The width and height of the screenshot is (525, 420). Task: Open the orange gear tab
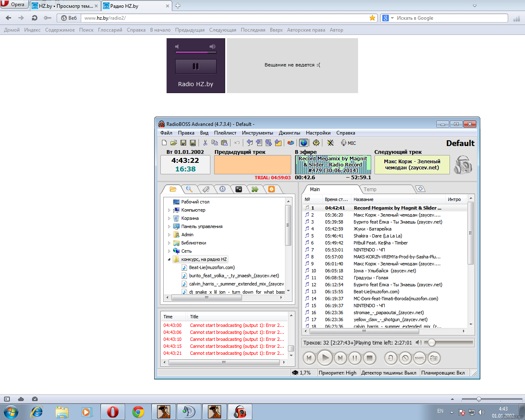272,189
